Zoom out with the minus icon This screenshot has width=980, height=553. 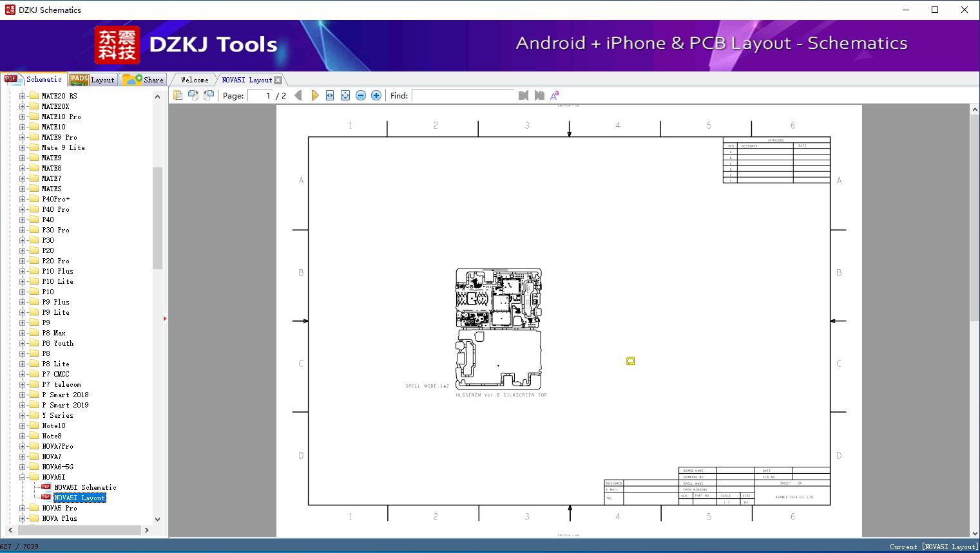pos(361,95)
